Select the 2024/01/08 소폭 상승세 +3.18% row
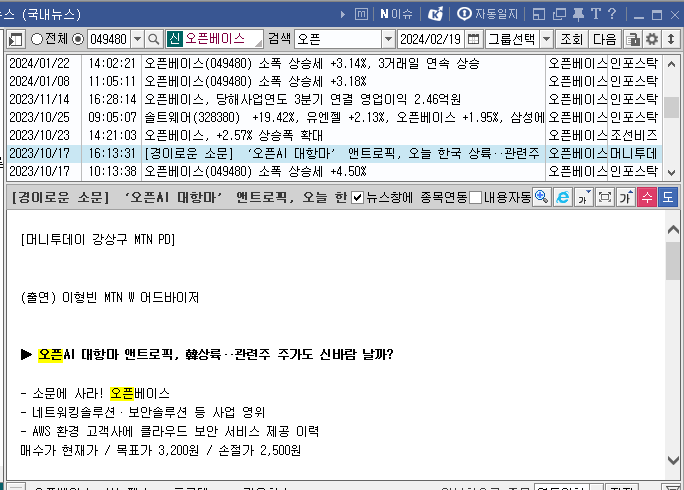The width and height of the screenshot is (684, 490). coord(335,82)
